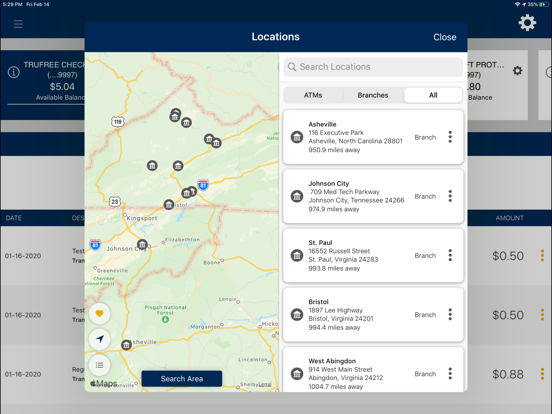Viewport: 552px width, 414px height.
Task: Filter locations by Branches
Action: (373, 95)
